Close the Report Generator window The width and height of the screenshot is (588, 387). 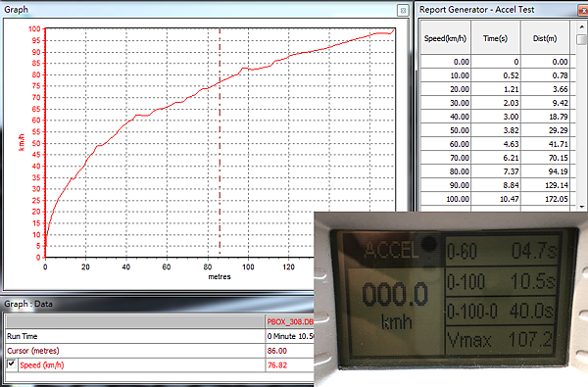point(584,11)
